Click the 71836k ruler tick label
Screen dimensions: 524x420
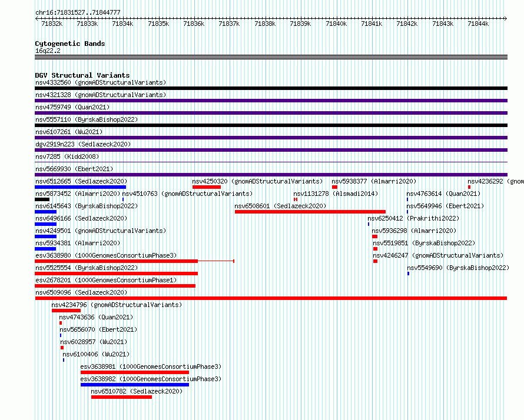pos(194,24)
